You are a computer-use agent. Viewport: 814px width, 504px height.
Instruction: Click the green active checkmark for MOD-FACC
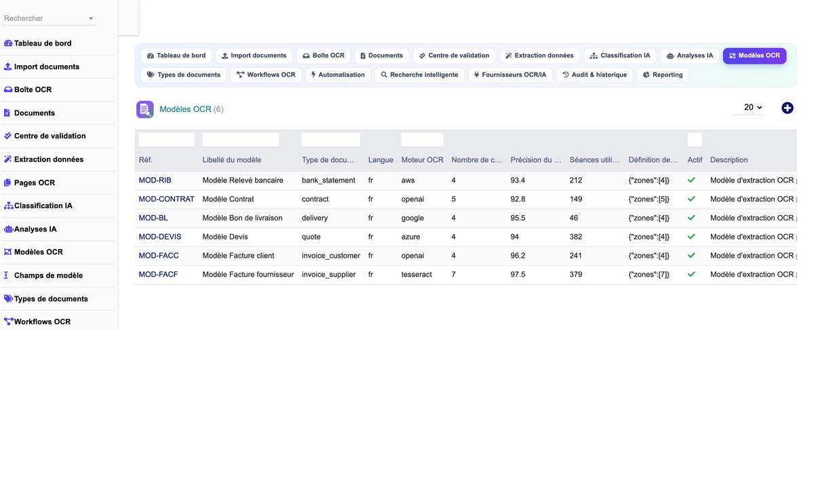(691, 256)
